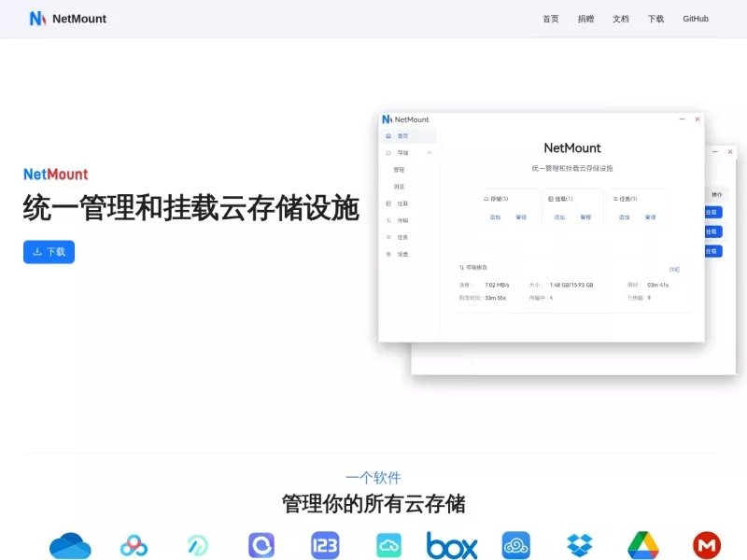Click the icon in 挂载(1) card header
This screenshot has height=560, width=747.
(x=551, y=199)
